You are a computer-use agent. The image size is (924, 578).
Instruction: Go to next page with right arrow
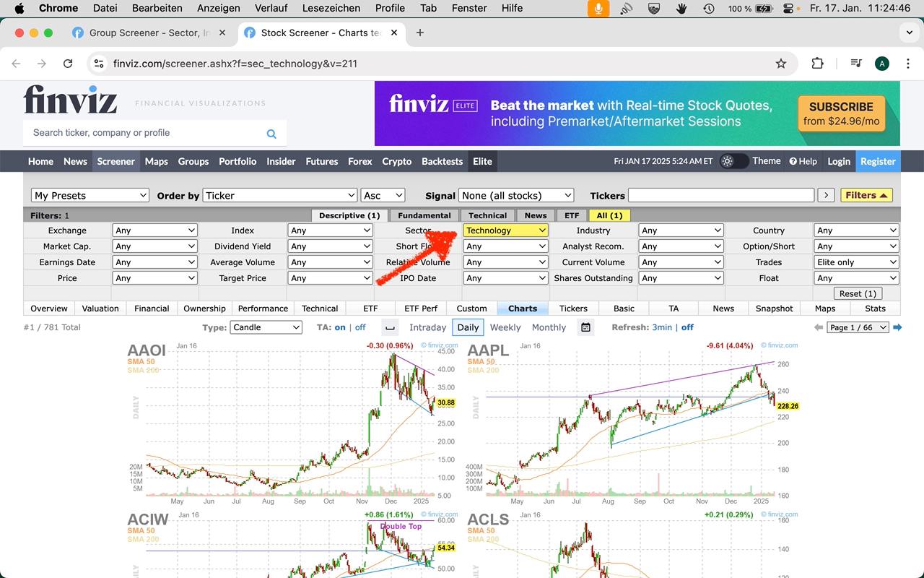(x=897, y=327)
